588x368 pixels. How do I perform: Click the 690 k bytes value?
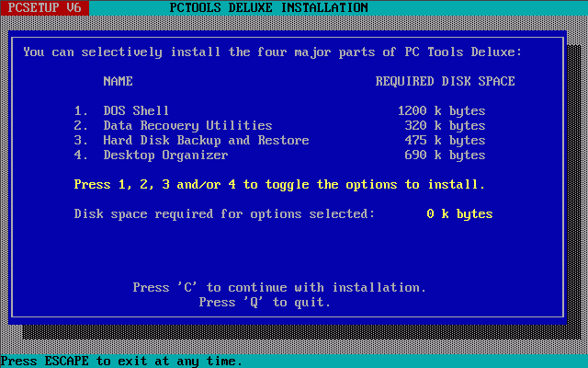pyautogui.click(x=445, y=155)
